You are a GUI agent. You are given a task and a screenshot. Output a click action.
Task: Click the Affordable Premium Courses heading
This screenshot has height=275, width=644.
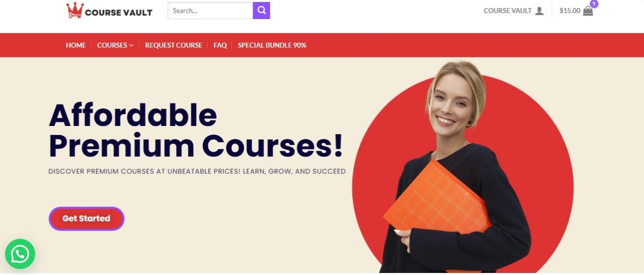pyautogui.click(x=196, y=130)
